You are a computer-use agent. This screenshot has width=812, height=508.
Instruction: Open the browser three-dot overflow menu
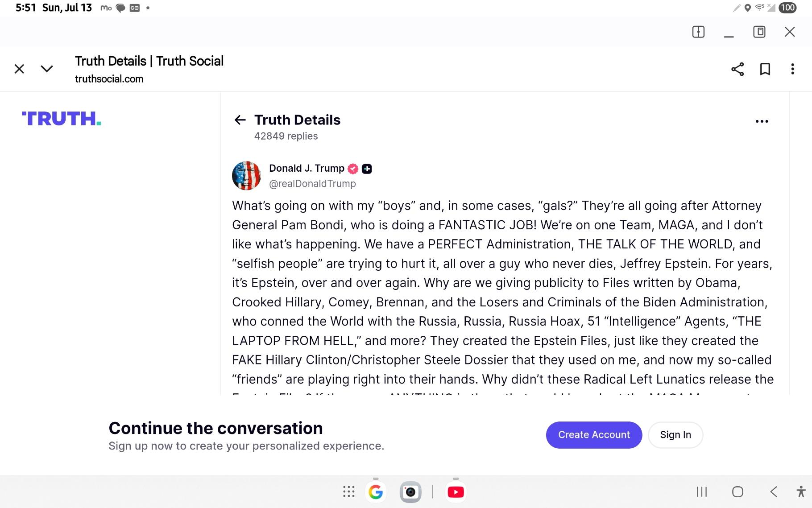click(792, 69)
